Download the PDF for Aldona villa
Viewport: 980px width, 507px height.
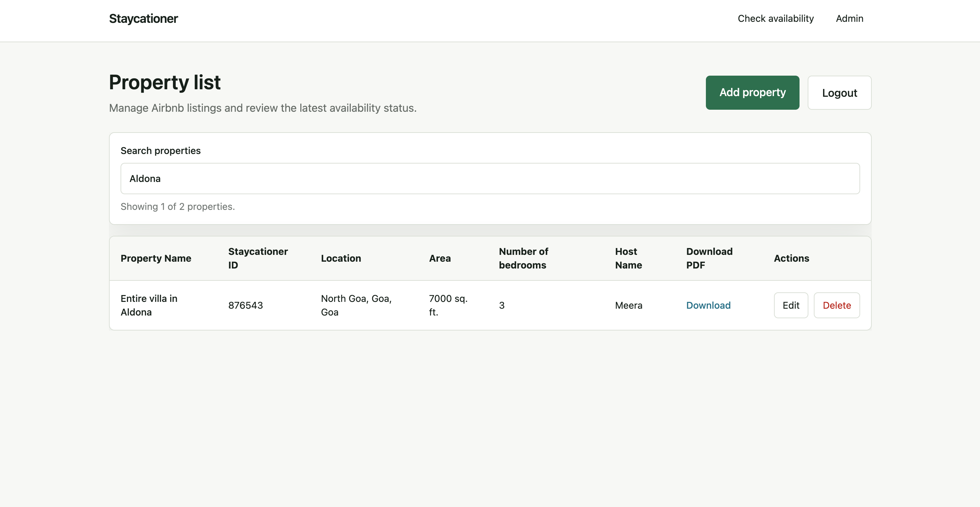click(708, 305)
